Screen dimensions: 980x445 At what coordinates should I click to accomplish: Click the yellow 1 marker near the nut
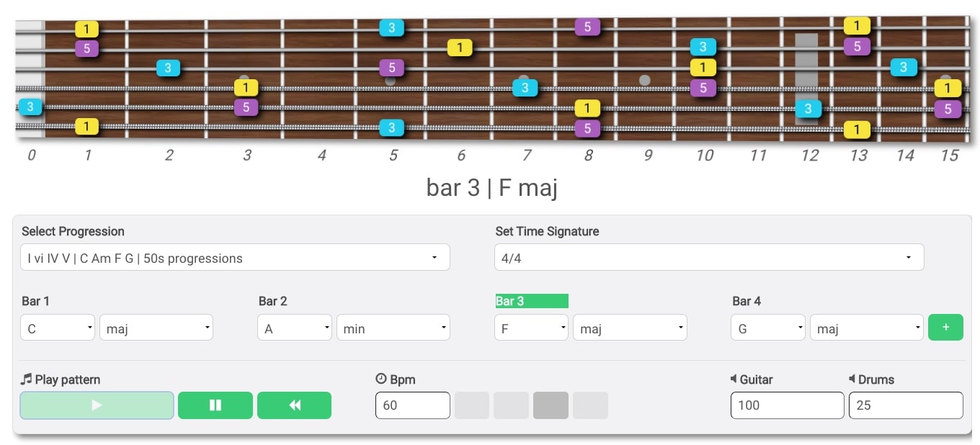[86, 29]
